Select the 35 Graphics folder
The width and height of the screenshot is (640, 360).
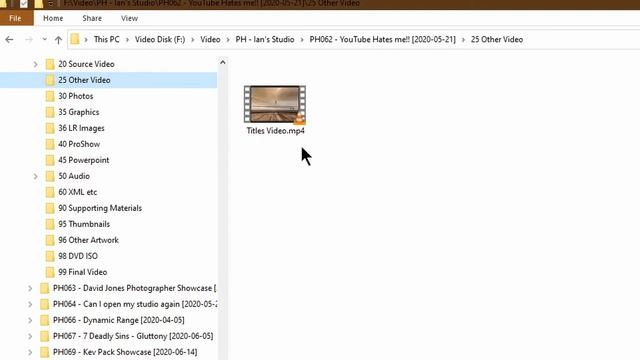click(x=78, y=112)
